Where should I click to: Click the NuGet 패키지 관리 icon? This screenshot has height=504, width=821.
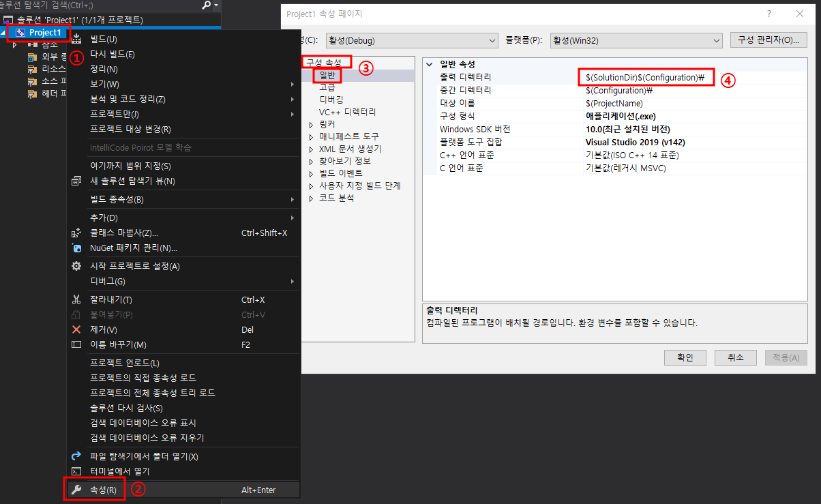pos(77,248)
